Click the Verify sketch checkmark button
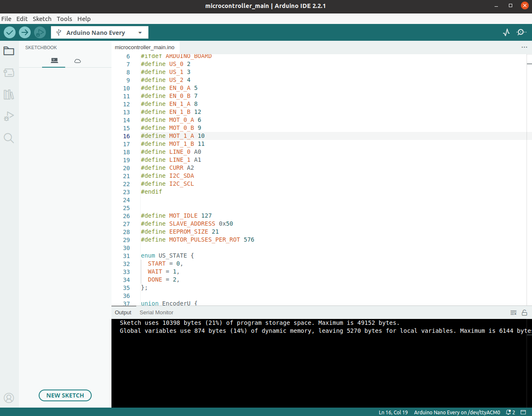The width and height of the screenshot is (532, 416). 10,32
